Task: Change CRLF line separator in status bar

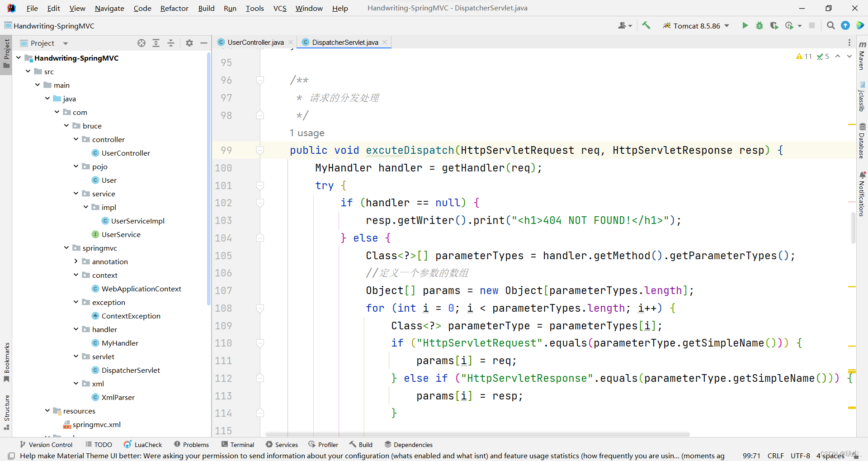Action: [776, 456]
